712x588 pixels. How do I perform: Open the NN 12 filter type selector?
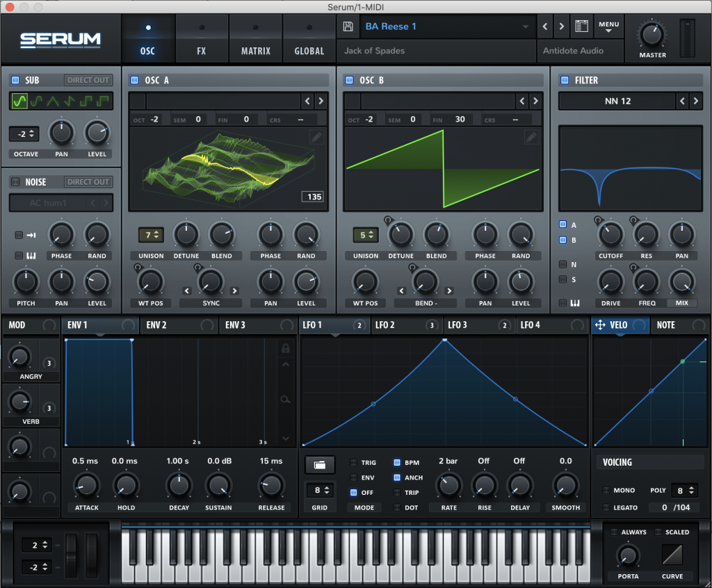click(x=617, y=101)
